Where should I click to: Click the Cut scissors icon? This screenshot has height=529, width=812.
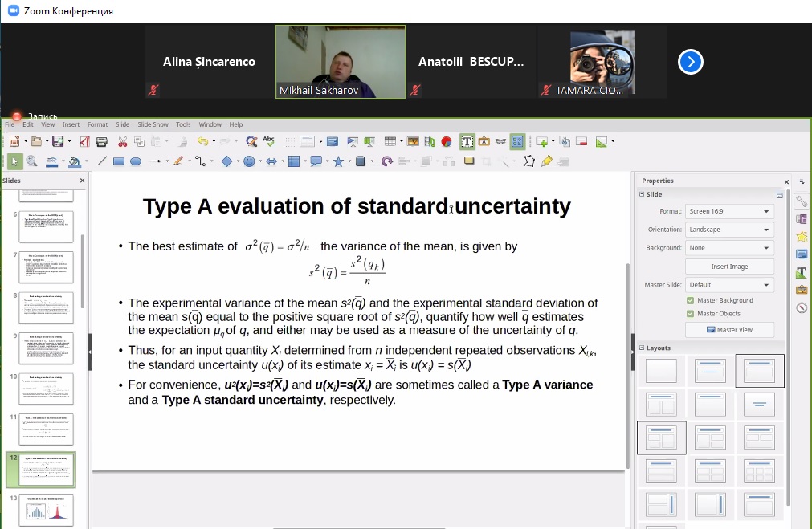click(122, 142)
